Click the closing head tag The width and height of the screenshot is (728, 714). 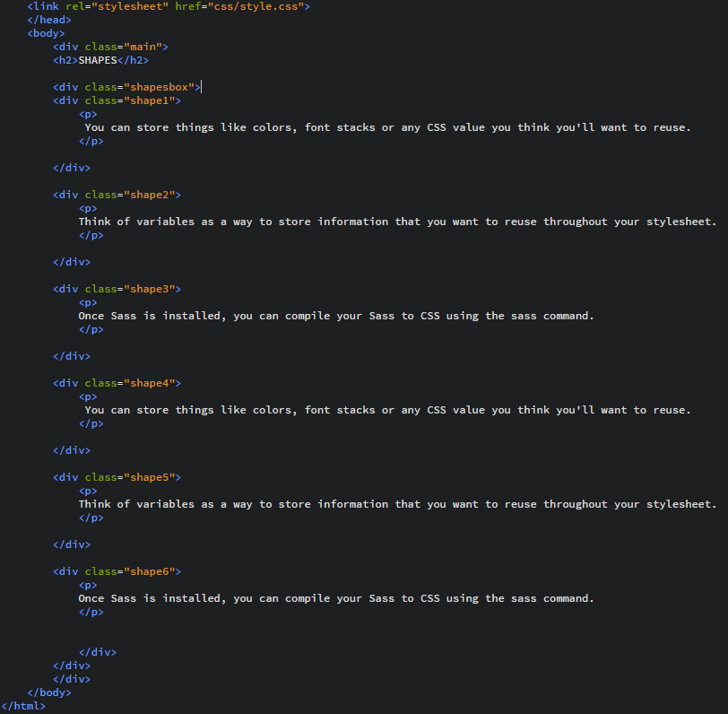click(49, 20)
